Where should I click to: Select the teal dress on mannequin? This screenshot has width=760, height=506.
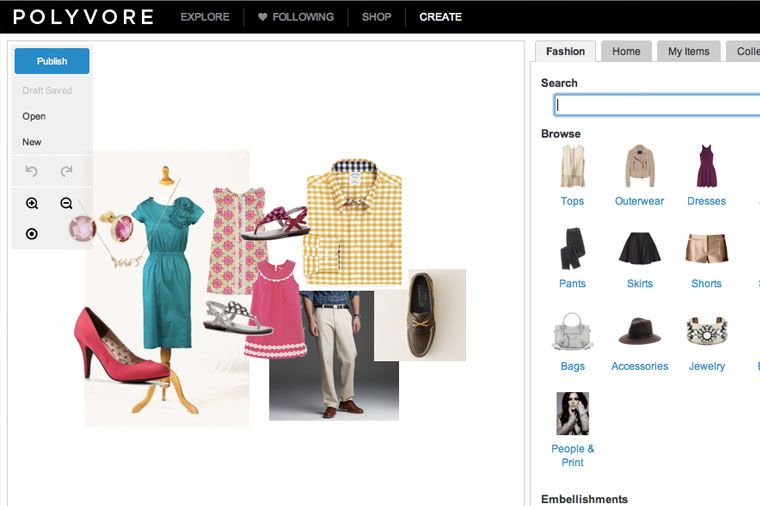[x=167, y=271]
